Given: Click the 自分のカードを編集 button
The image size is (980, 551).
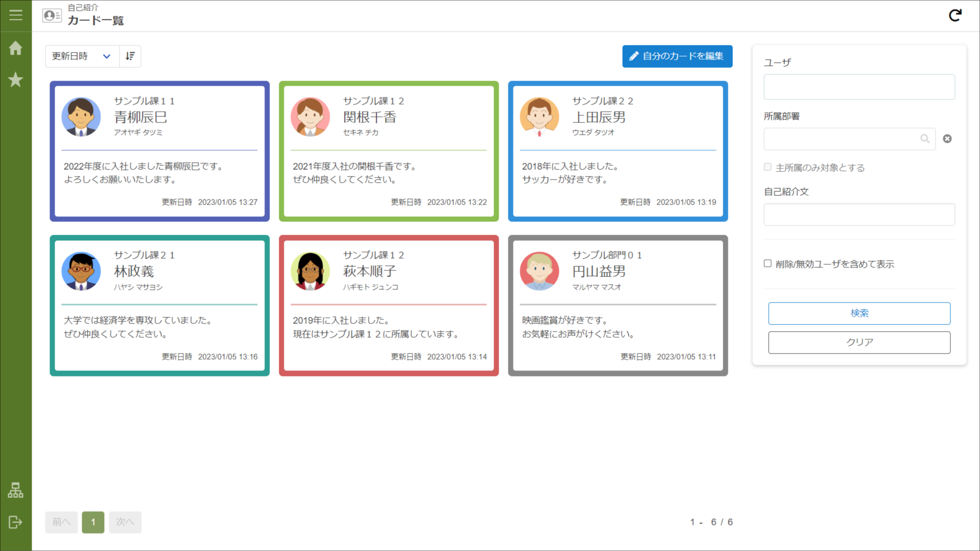Looking at the screenshot, I should coord(677,56).
